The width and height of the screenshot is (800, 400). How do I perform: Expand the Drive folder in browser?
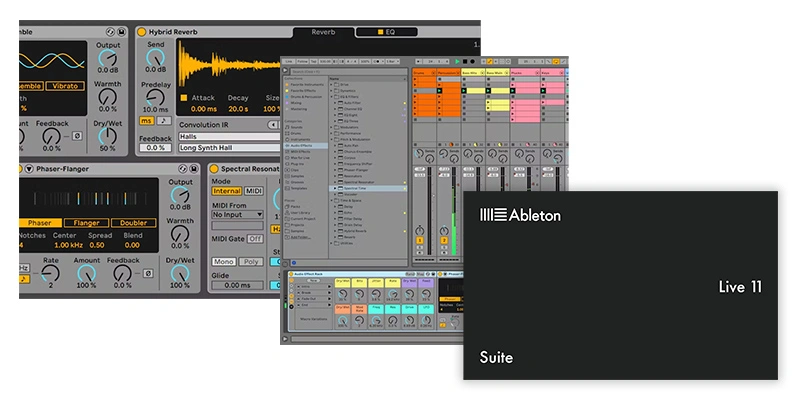click(x=331, y=85)
